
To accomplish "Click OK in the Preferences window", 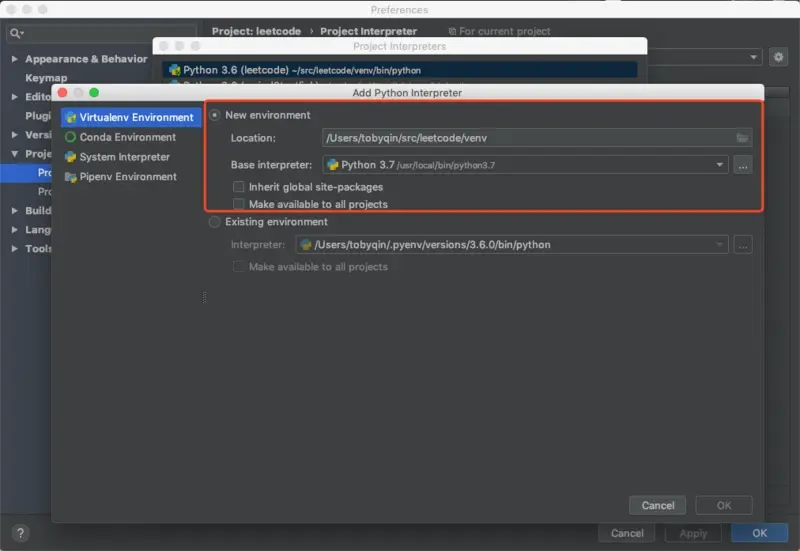I will pos(759,533).
